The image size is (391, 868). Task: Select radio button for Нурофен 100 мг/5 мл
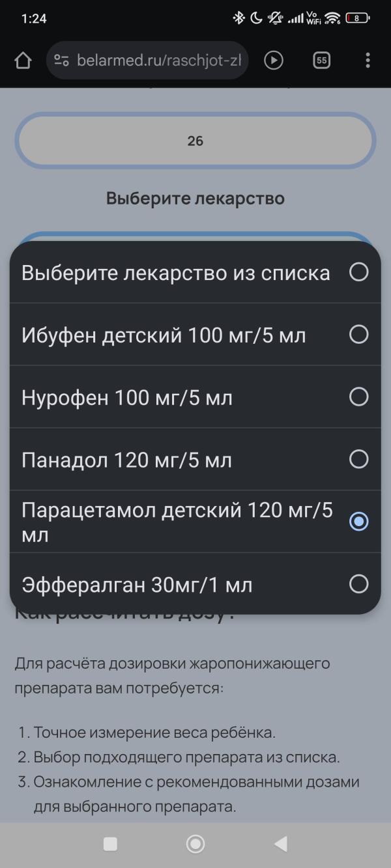pos(359,397)
